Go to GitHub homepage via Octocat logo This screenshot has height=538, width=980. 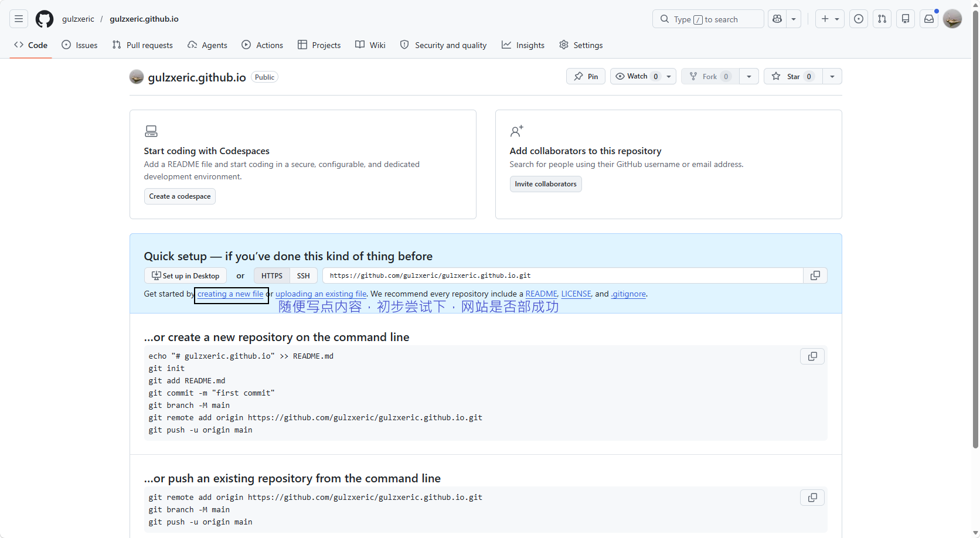pyautogui.click(x=45, y=19)
